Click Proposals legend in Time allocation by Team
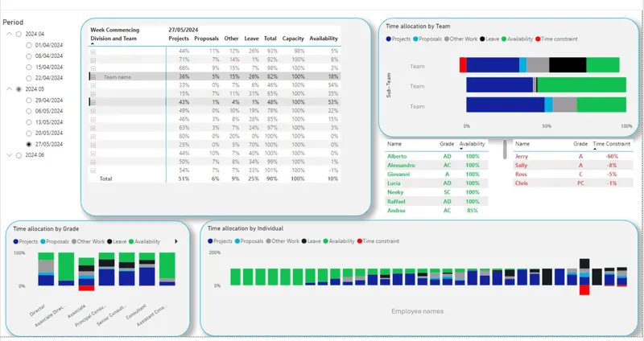Viewport: 644px width, 341px height. tap(427, 39)
